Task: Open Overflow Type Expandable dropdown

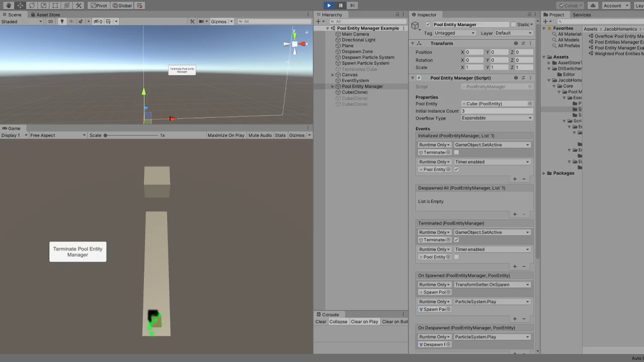Action: tap(497, 118)
